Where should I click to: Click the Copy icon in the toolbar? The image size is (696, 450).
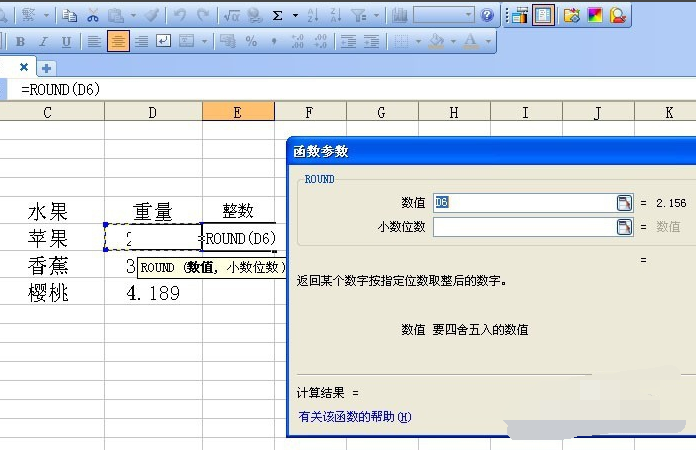click(69, 16)
